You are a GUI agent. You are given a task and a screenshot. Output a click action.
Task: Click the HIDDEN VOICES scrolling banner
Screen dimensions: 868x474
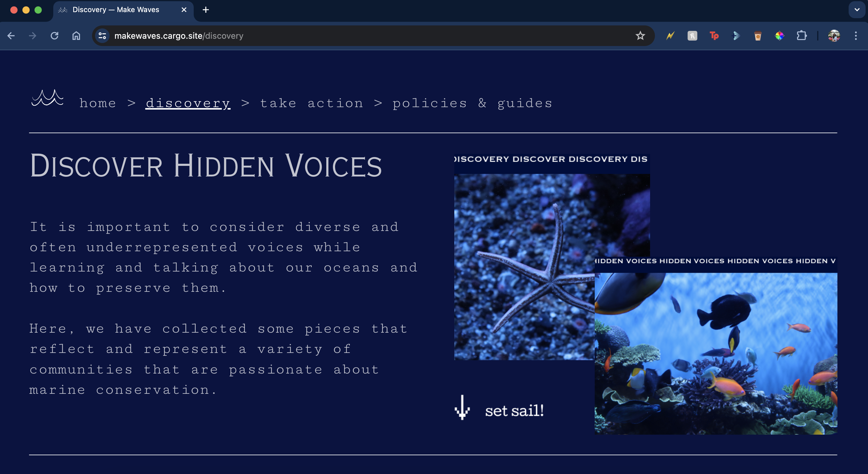(716, 261)
